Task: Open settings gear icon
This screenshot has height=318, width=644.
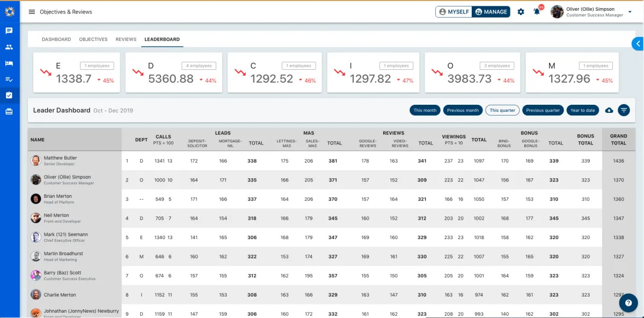Action: [x=521, y=12]
